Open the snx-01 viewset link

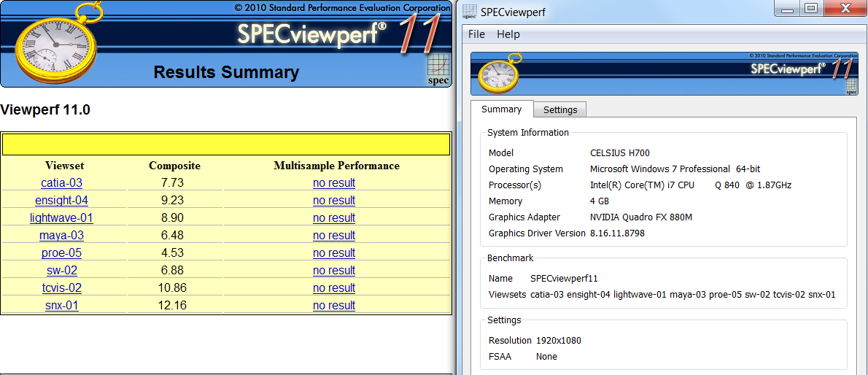tap(62, 305)
